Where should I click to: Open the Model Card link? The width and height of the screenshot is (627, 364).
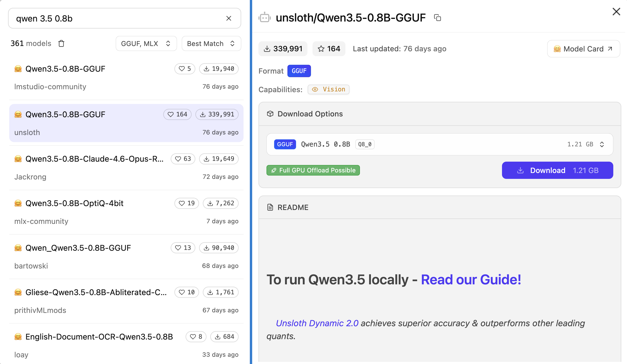click(x=583, y=49)
